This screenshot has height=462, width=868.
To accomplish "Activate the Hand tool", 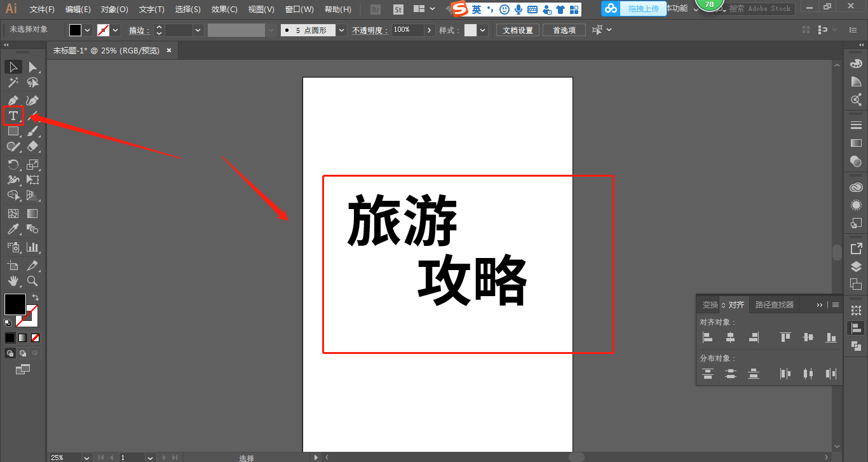I will tap(13, 280).
